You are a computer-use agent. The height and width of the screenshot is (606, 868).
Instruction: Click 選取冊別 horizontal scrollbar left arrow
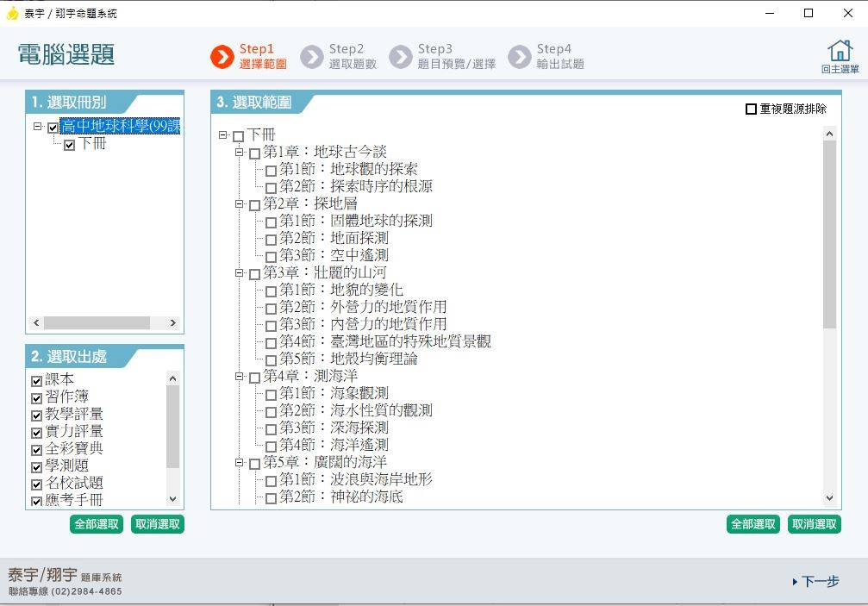pos(36,322)
